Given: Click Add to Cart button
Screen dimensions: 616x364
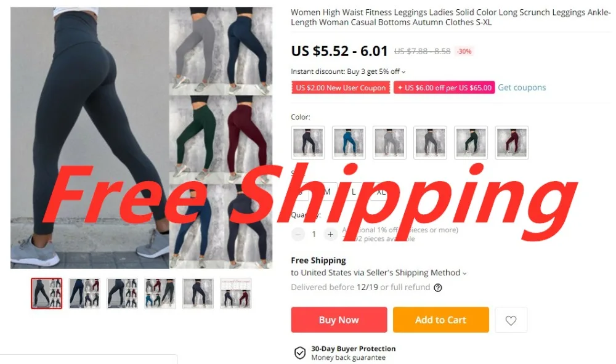Looking at the screenshot, I should click(x=441, y=320).
